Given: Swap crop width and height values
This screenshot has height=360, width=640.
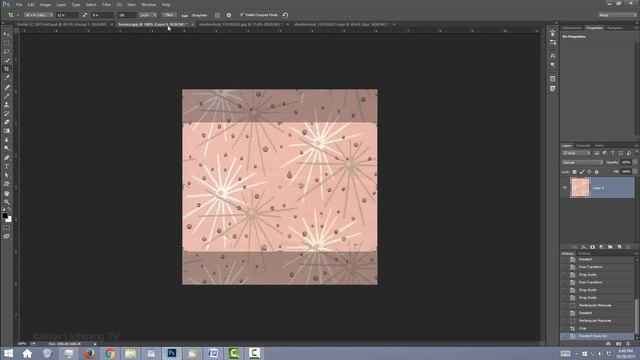Looking at the screenshot, I should (x=84, y=15).
